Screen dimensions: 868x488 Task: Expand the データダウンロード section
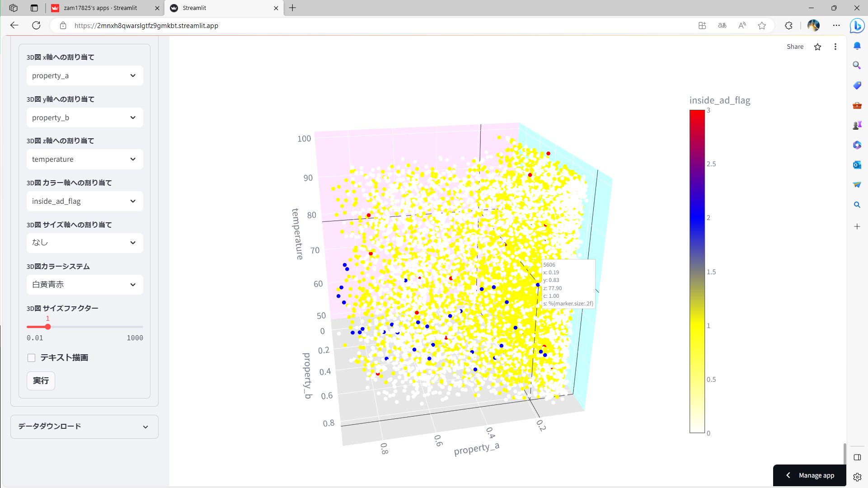click(84, 427)
